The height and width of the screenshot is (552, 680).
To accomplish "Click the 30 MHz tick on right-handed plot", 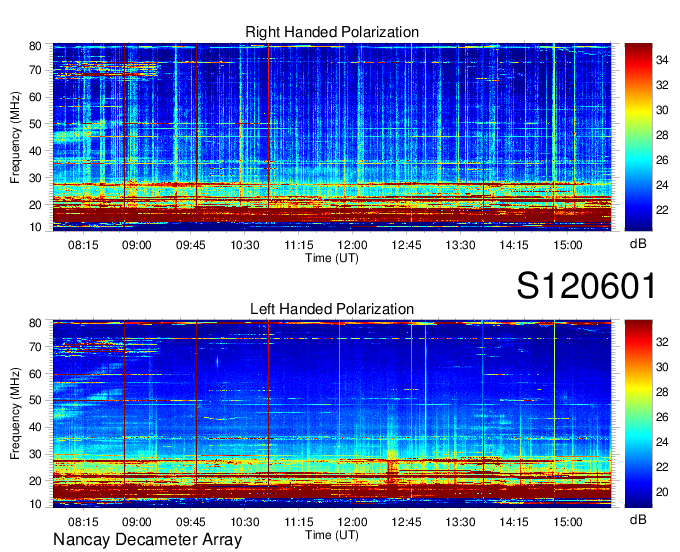I will point(35,178).
